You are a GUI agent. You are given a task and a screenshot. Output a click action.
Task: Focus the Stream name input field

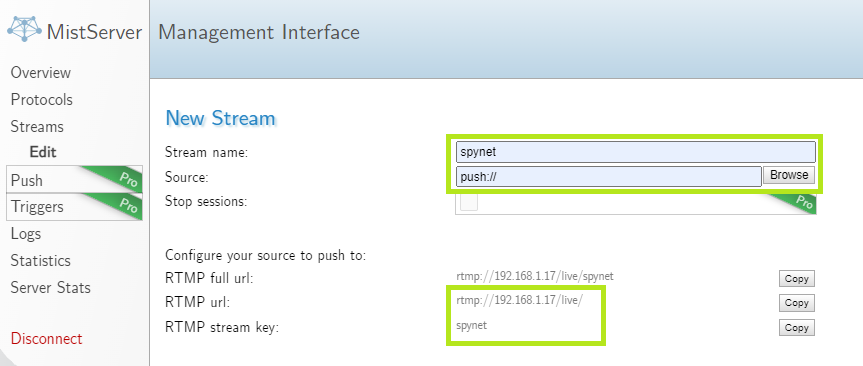click(636, 152)
